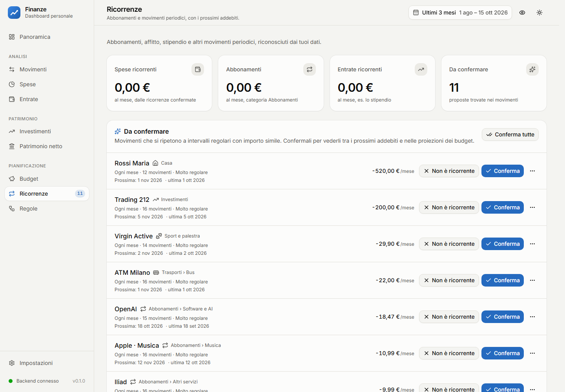The image size is (565, 392).
Task: Click the Spese ricorrenti summary card
Action: click(x=159, y=83)
